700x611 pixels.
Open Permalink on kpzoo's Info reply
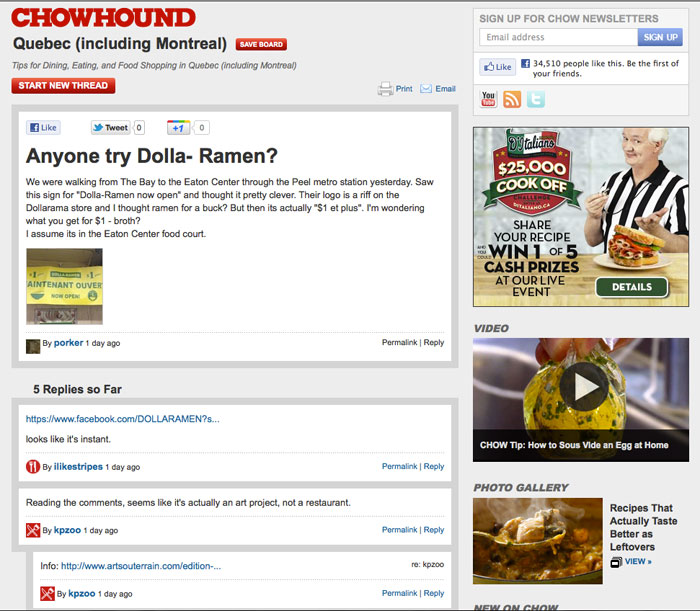click(399, 593)
